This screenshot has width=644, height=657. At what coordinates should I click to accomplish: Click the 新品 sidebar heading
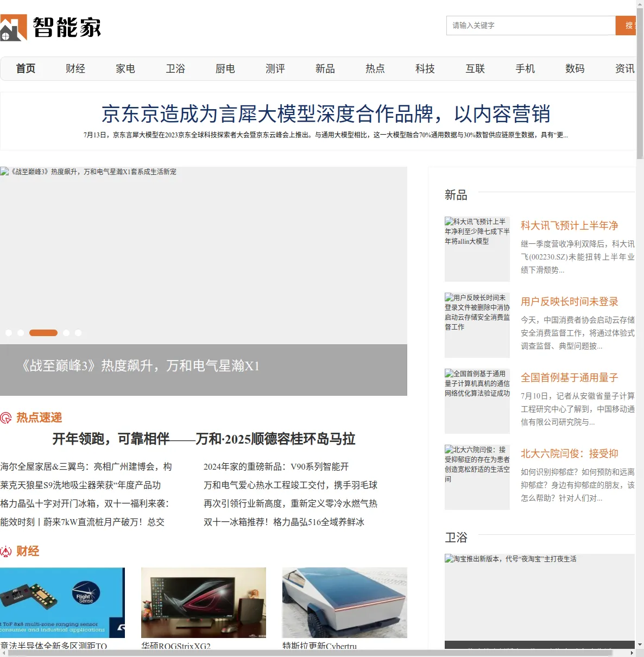456,195
